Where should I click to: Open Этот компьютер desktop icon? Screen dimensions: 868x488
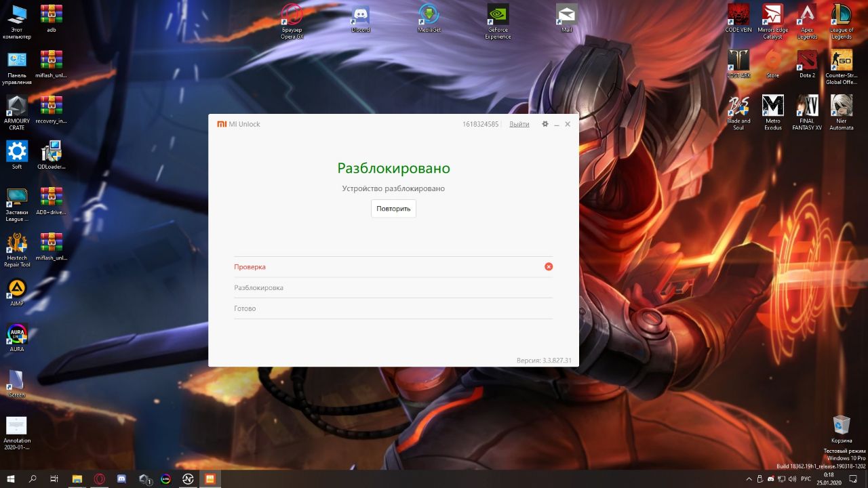coord(17,22)
